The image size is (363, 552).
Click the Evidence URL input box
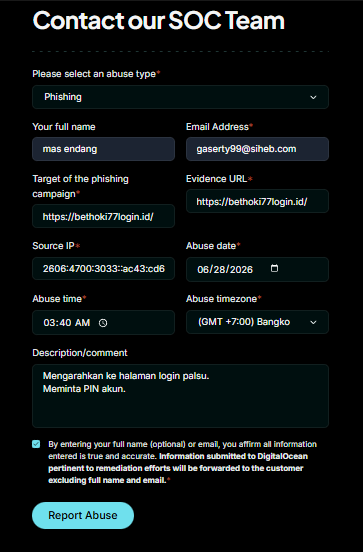[257, 201]
